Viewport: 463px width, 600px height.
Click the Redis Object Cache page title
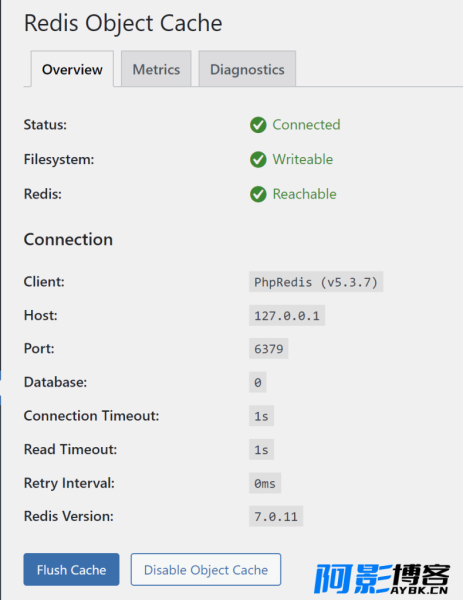(123, 23)
